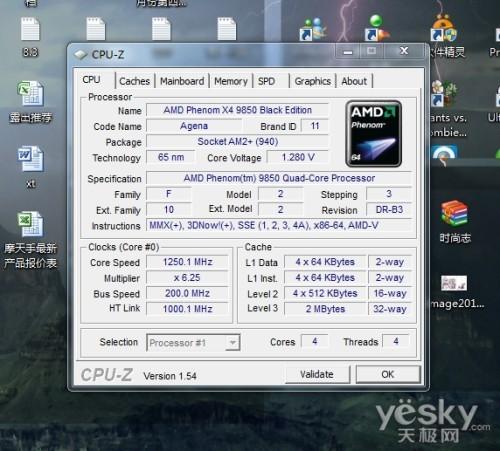This screenshot has width=500, height=451.
Task: Click the Level 2 value 4 x 512 KBytes
Action: (x=325, y=293)
